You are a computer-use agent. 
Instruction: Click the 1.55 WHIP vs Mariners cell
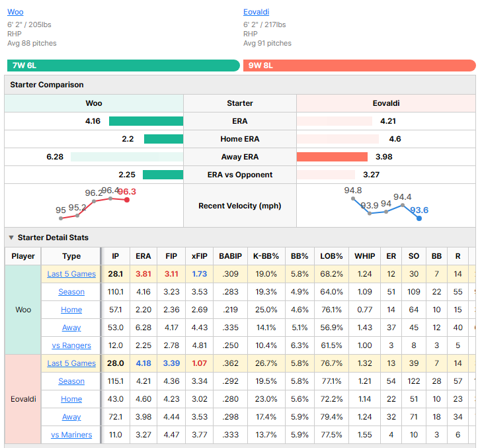(x=364, y=435)
